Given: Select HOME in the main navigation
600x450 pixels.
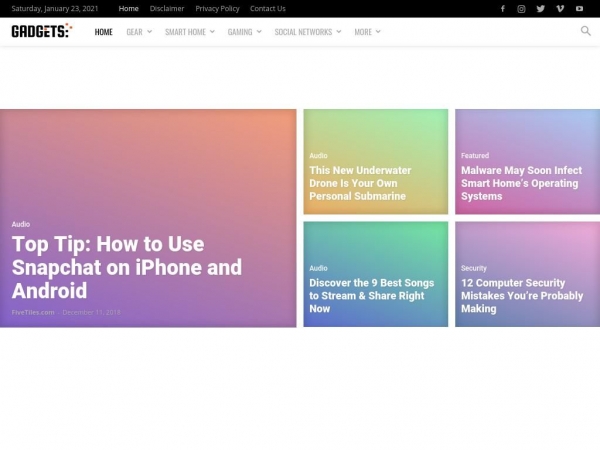Looking at the screenshot, I should click(x=103, y=32).
